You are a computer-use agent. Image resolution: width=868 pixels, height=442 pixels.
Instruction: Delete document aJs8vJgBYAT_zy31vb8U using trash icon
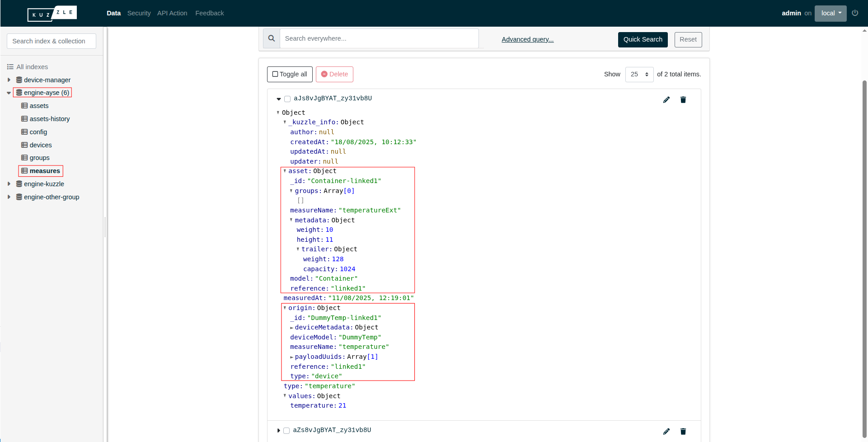coord(683,100)
